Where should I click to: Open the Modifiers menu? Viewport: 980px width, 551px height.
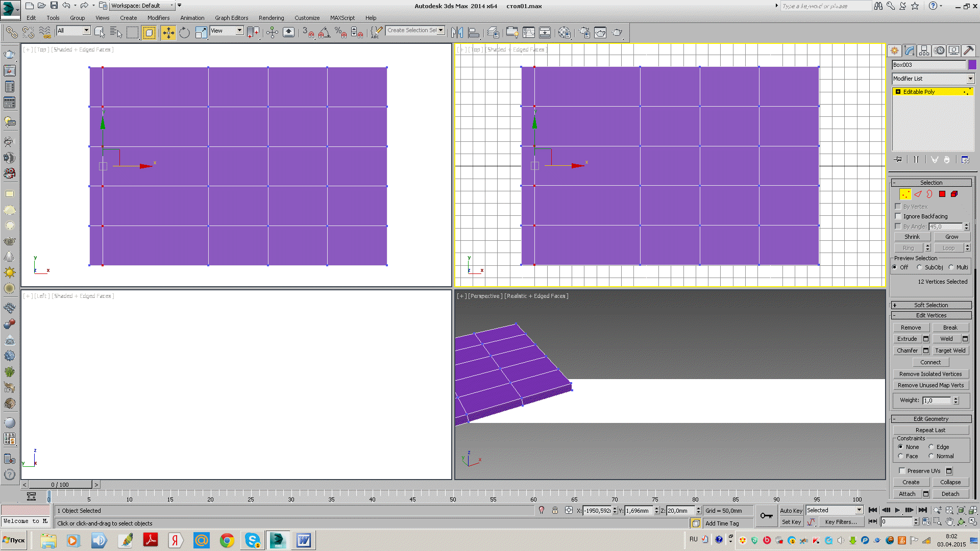point(158,18)
